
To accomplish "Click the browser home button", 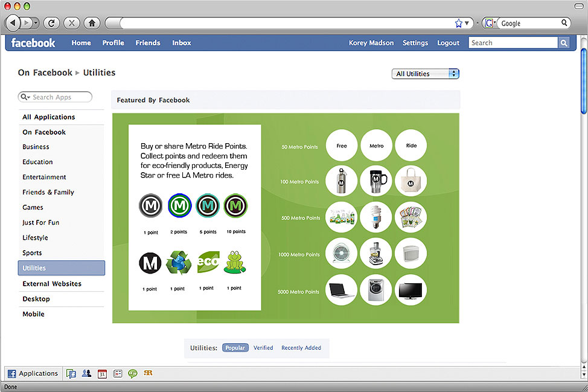I will [x=92, y=23].
